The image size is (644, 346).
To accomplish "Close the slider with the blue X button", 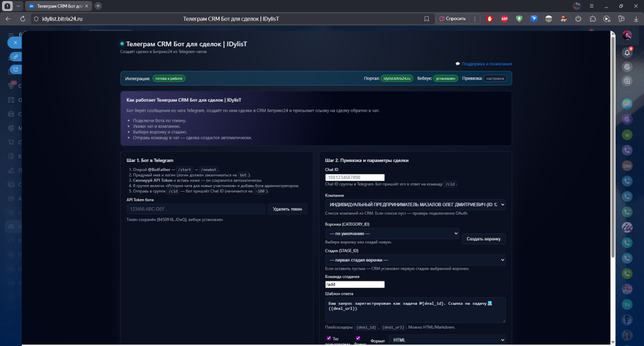I will [x=15, y=43].
